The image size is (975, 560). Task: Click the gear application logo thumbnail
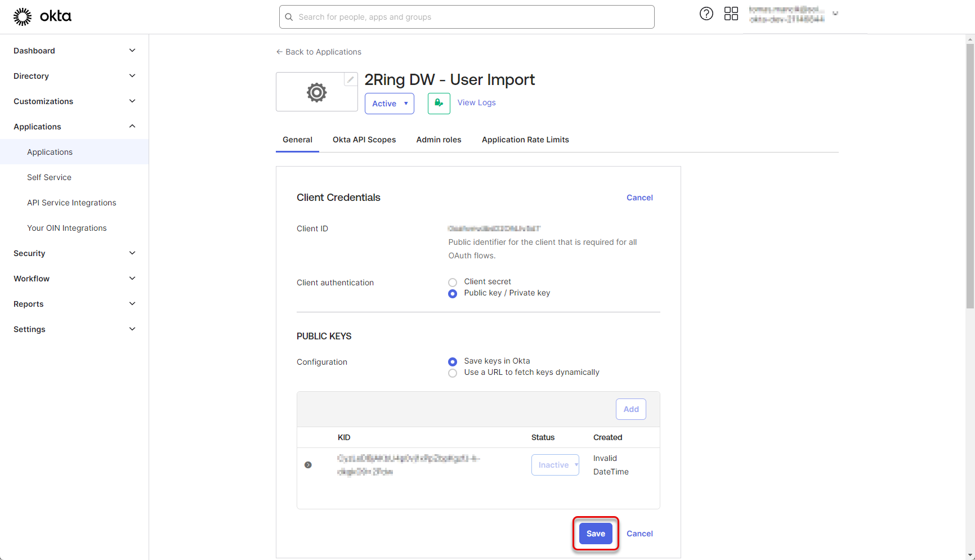click(316, 92)
